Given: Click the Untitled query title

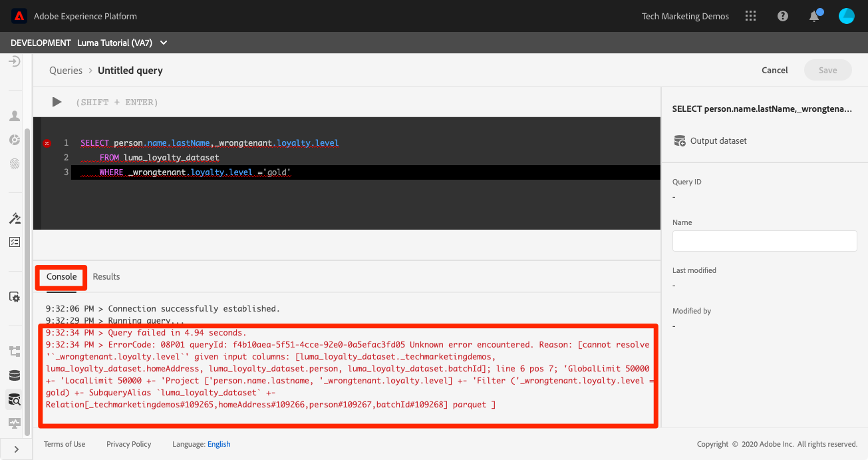Looking at the screenshot, I should 130,71.
